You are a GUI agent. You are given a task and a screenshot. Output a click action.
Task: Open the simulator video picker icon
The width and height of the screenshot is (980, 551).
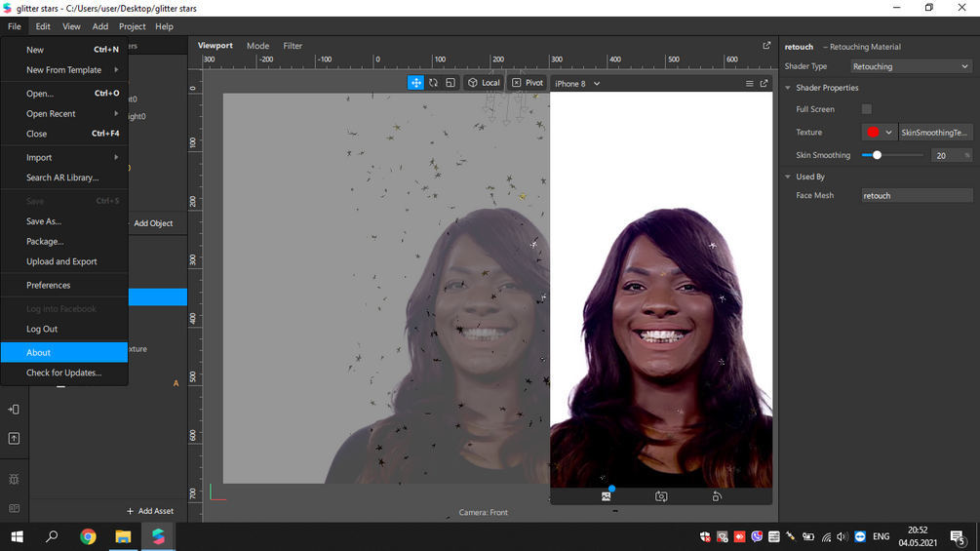pos(606,496)
